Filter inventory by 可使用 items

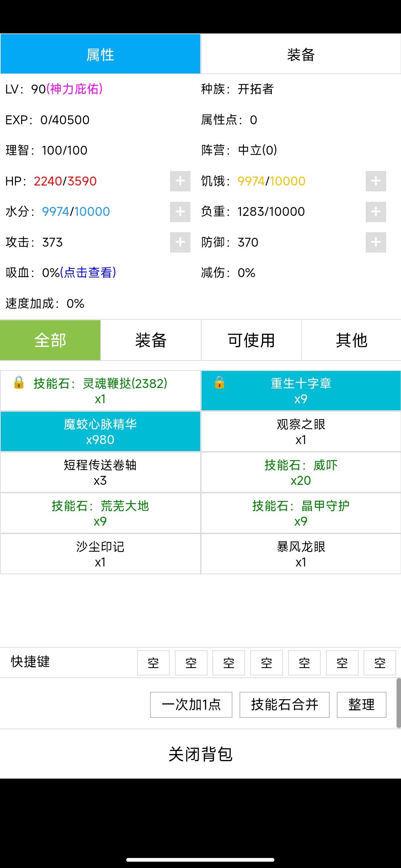[251, 340]
